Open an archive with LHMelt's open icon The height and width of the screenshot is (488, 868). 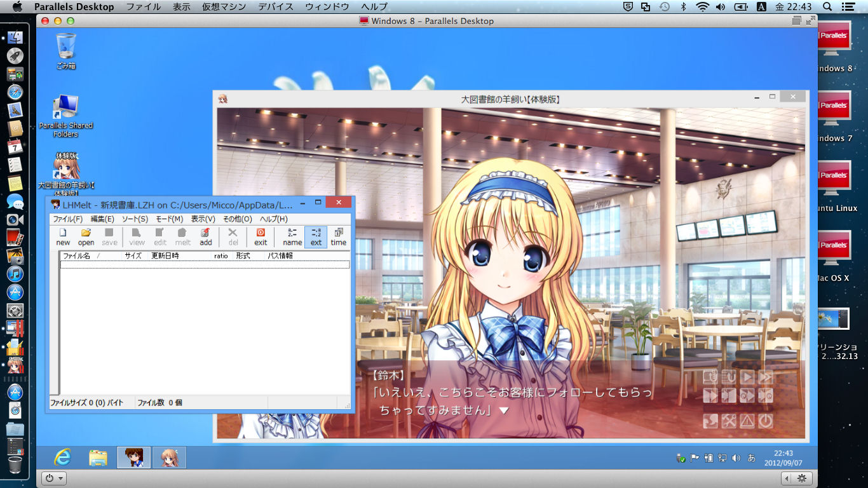(86, 236)
